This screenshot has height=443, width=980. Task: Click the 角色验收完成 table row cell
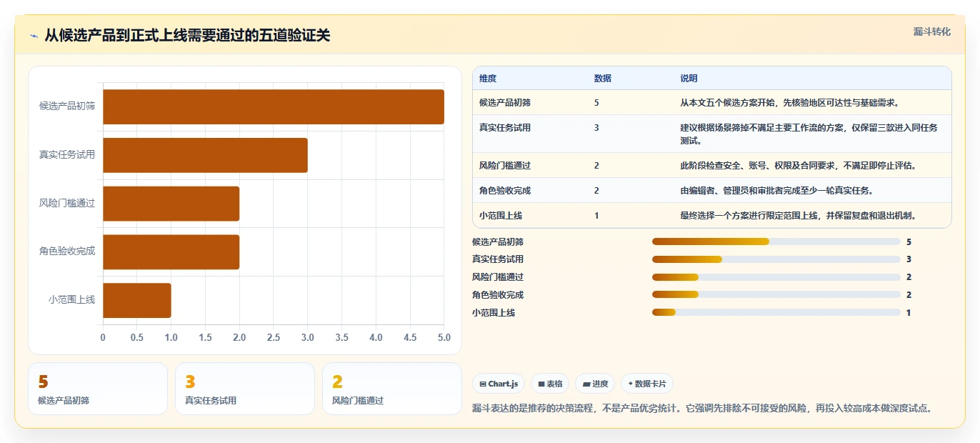pos(505,191)
